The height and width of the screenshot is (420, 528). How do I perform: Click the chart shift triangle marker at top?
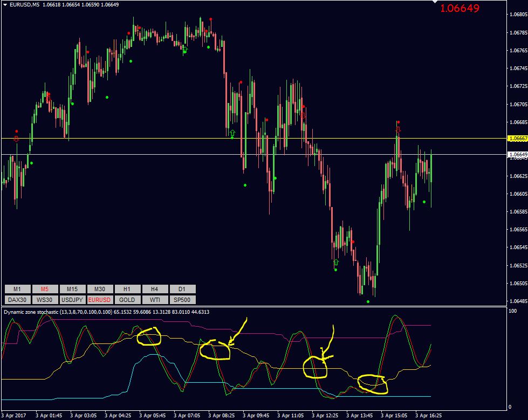click(435, 2)
